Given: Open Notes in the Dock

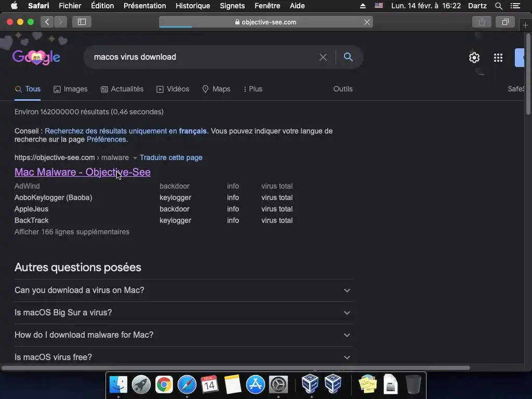Looking at the screenshot, I should tap(232, 384).
